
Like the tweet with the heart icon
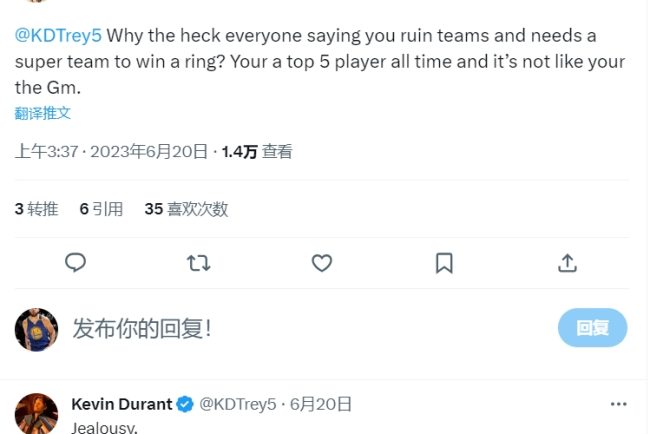point(321,263)
